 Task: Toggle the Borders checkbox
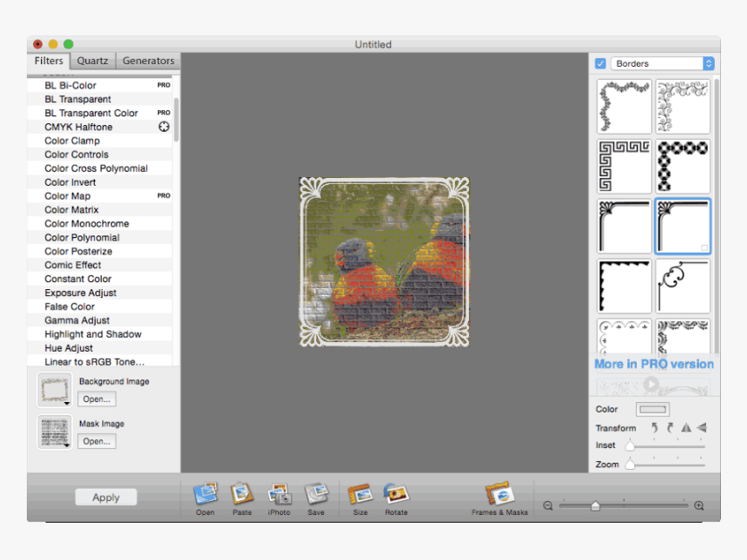(599, 63)
